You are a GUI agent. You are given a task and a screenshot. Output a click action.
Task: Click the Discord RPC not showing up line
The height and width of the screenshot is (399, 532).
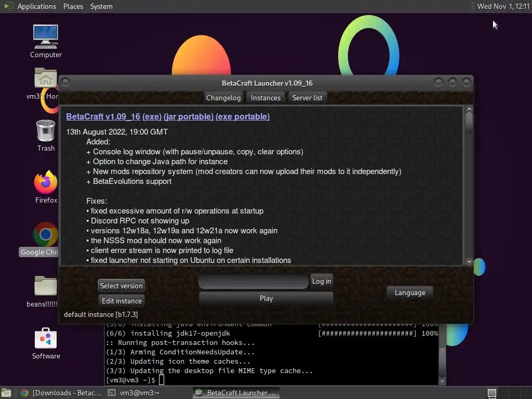pyautogui.click(x=138, y=220)
